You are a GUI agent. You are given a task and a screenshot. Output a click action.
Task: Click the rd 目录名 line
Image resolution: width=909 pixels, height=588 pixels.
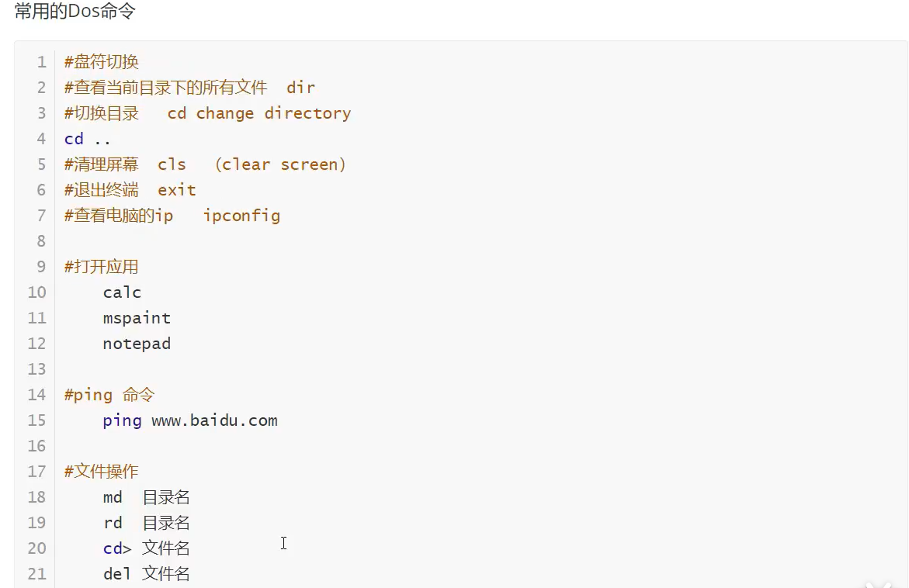point(146,523)
